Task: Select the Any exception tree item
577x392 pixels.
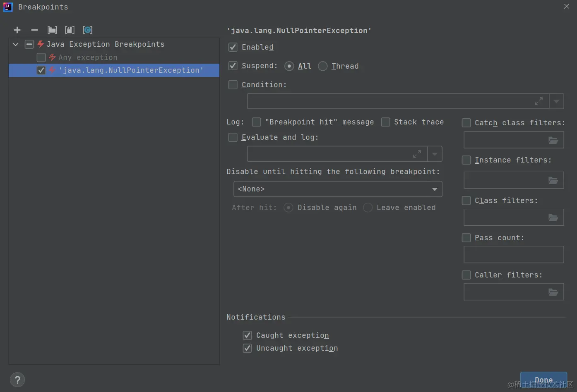Action: 88,57
